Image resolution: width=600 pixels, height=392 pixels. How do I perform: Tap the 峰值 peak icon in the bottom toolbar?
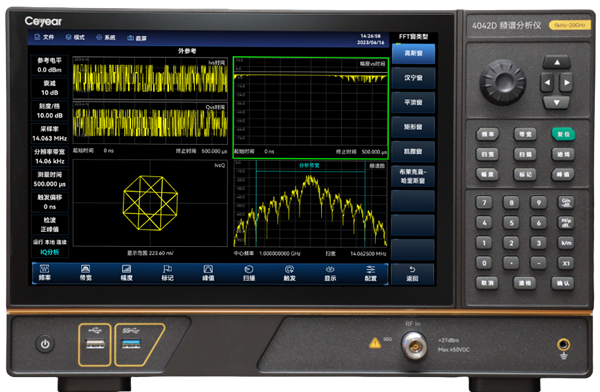pos(208,269)
